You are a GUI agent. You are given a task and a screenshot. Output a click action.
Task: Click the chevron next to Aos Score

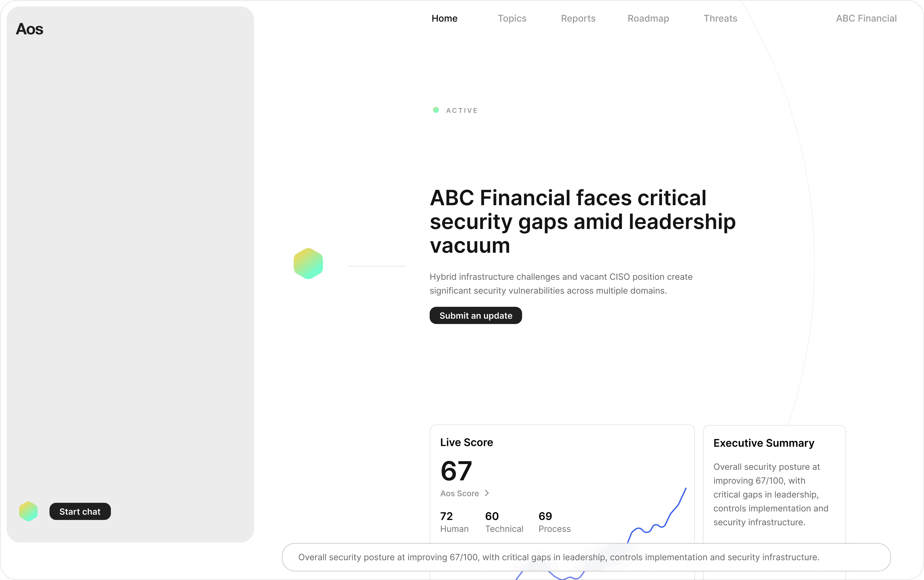(487, 493)
